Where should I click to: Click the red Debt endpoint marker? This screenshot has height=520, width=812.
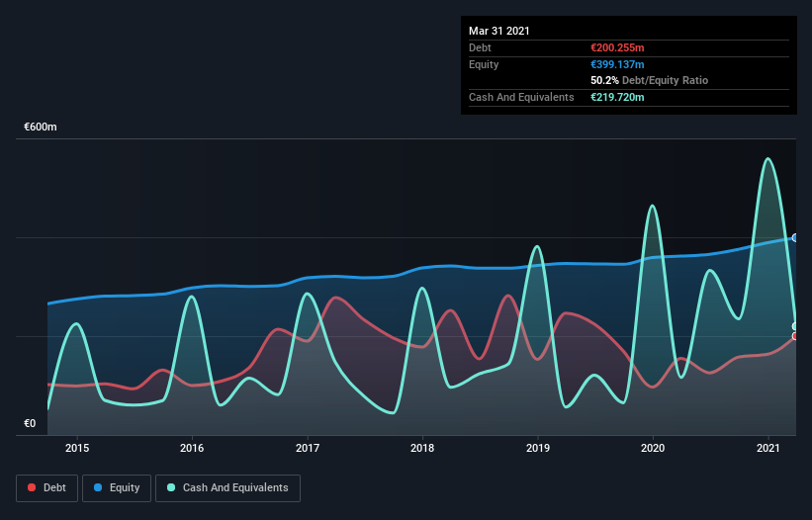click(x=795, y=336)
